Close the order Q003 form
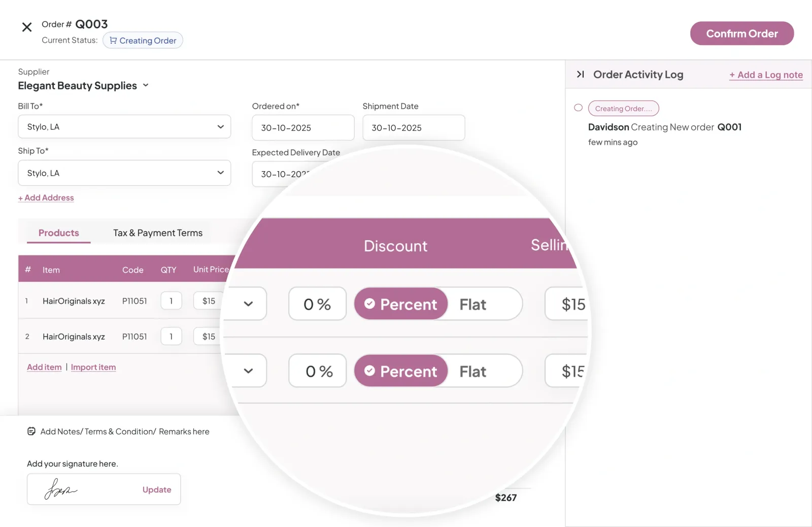Viewport: 812px width, 527px height. [x=27, y=27]
